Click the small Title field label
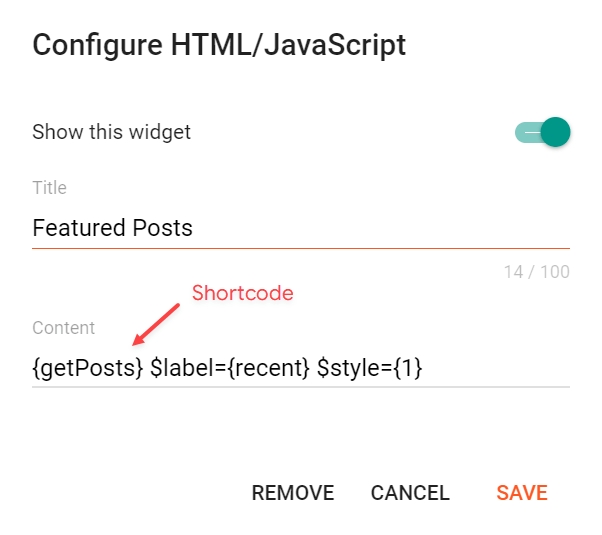This screenshot has width=602, height=535. [49, 188]
